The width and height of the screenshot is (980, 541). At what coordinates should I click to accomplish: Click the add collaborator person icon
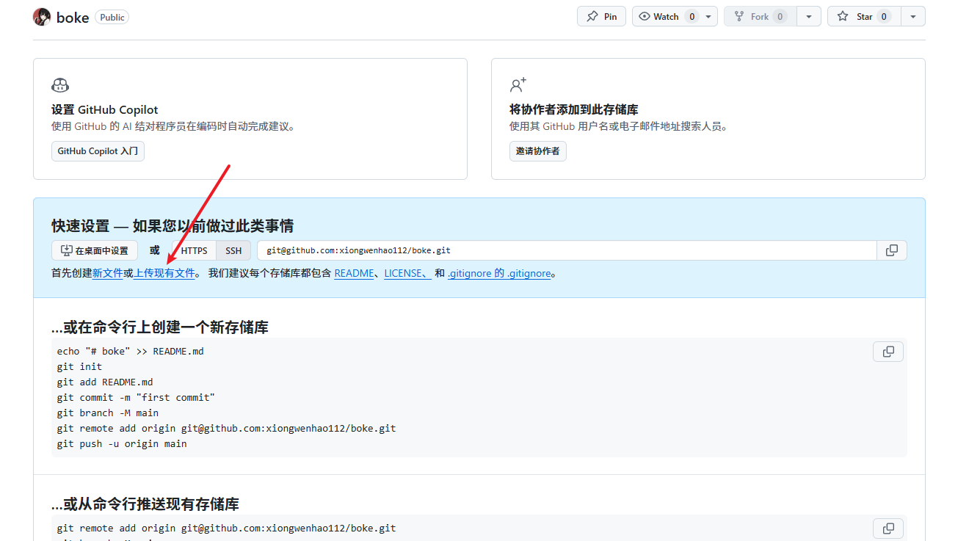coord(518,85)
